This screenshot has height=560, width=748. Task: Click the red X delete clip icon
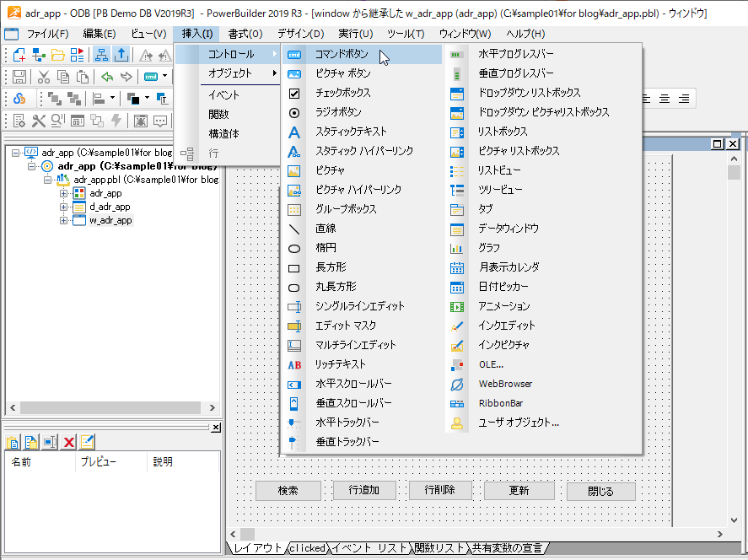tap(69, 442)
